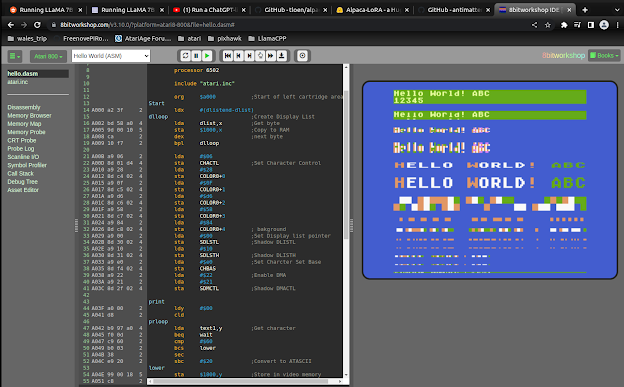Open the media control icon
Viewport: 624px width, 387px height.
577,25
